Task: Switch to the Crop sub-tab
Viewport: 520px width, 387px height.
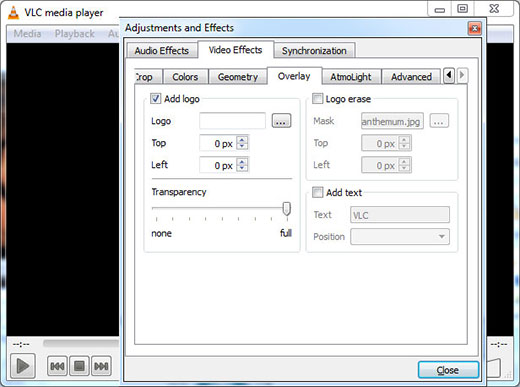Action: [x=148, y=77]
